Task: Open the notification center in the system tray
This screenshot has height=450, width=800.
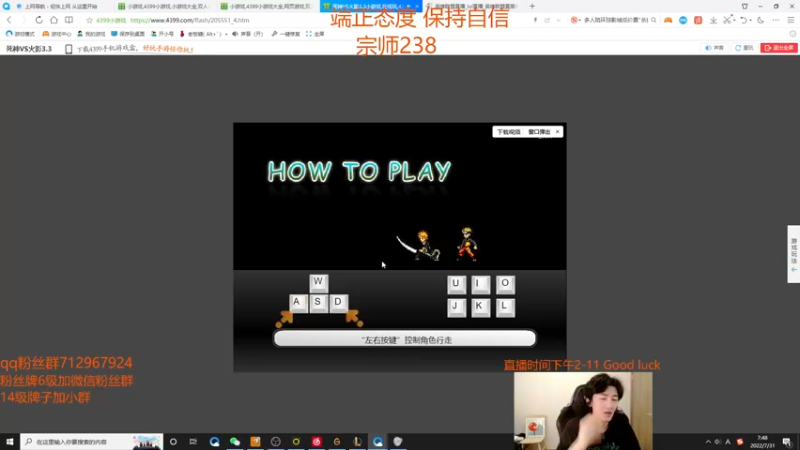Action: [x=787, y=442]
